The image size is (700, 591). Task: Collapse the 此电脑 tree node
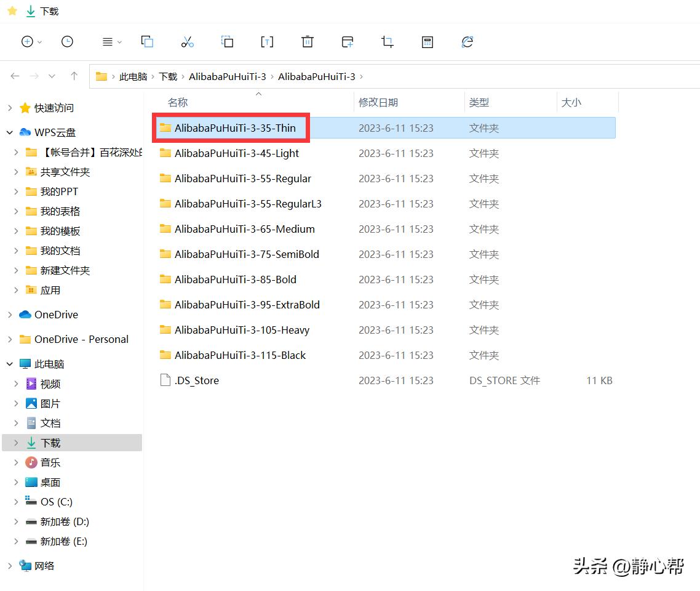point(10,364)
